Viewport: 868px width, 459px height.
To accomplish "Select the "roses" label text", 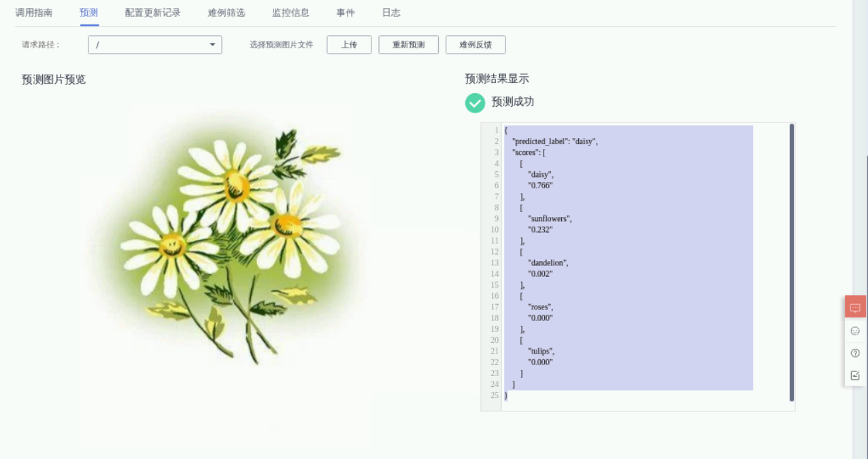I will pyautogui.click(x=541, y=307).
